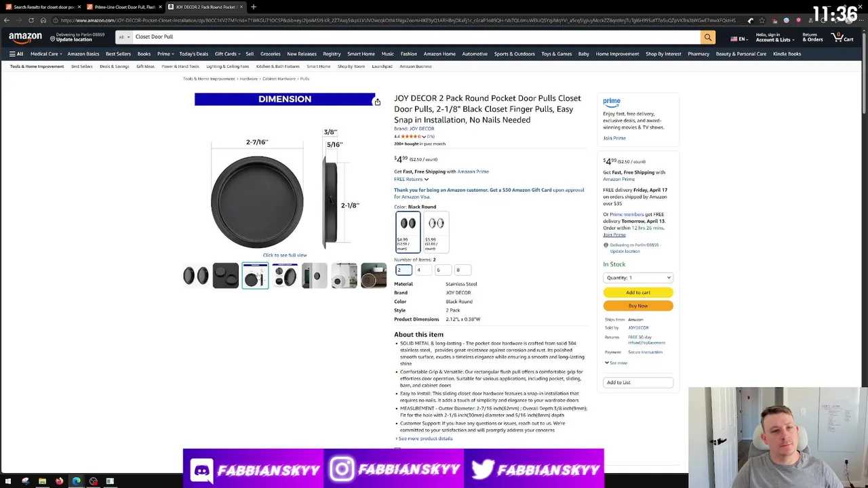Open Returns & Orders
The width and height of the screenshot is (868, 488).
click(x=812, y=37)
